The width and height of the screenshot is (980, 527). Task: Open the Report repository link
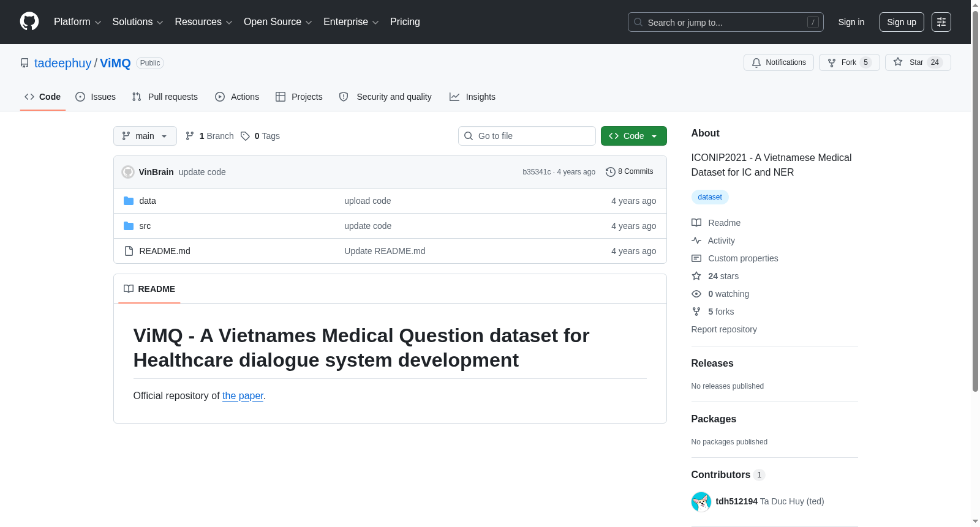724,329
